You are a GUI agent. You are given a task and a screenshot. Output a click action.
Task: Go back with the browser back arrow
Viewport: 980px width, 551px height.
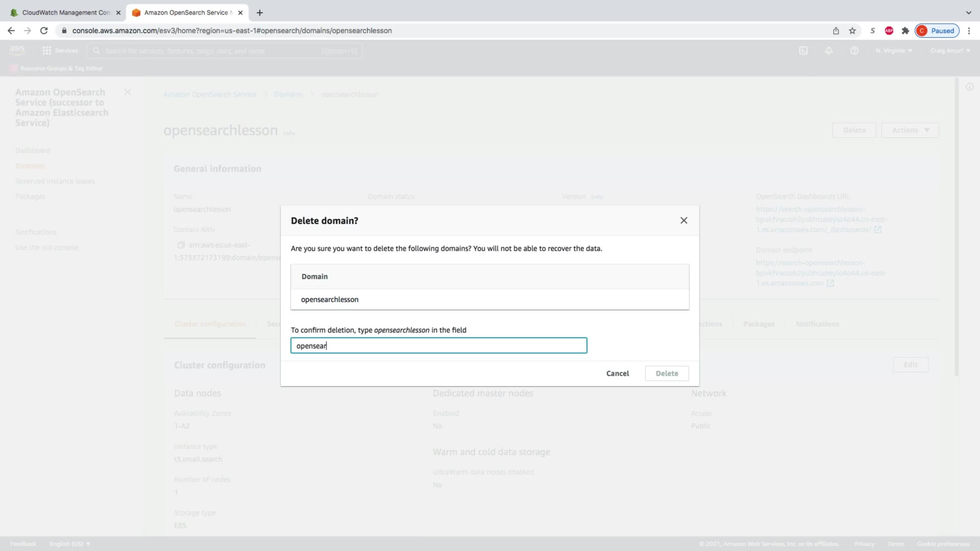click(x=11, y=31)
